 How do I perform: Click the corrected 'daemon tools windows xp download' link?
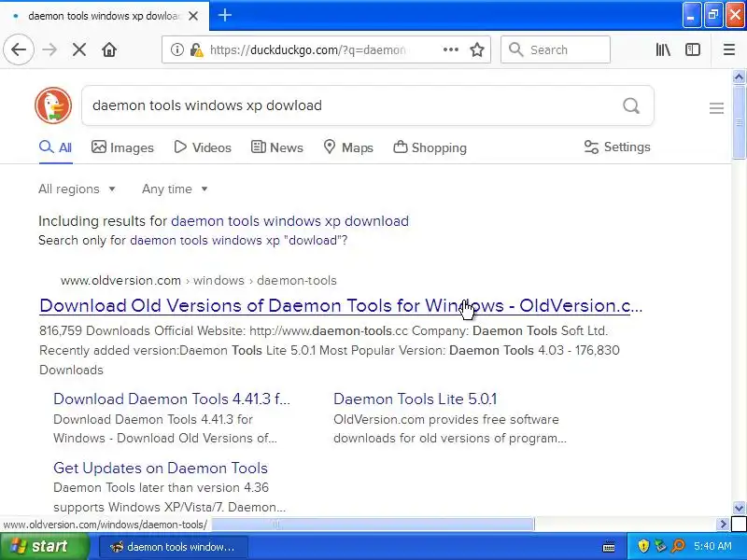coord(289,221)
